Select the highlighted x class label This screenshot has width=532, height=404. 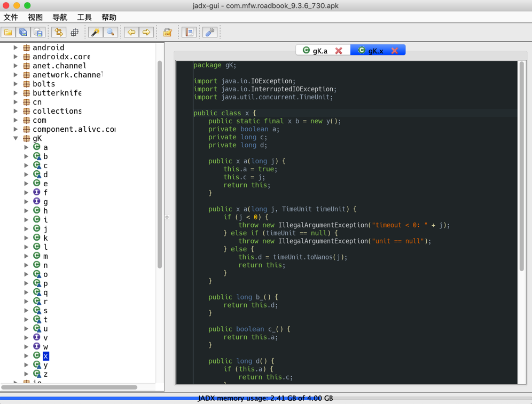click(46, 356)
